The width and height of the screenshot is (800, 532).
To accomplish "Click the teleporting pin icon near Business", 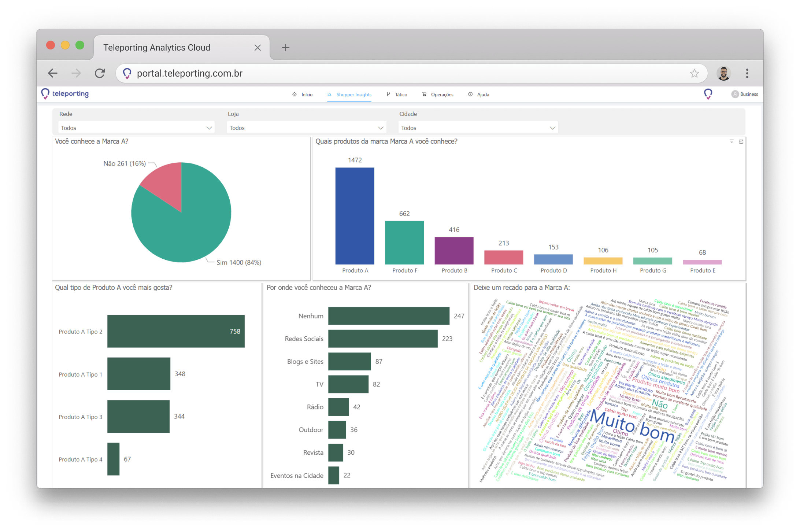I will (x=708, y=94).
